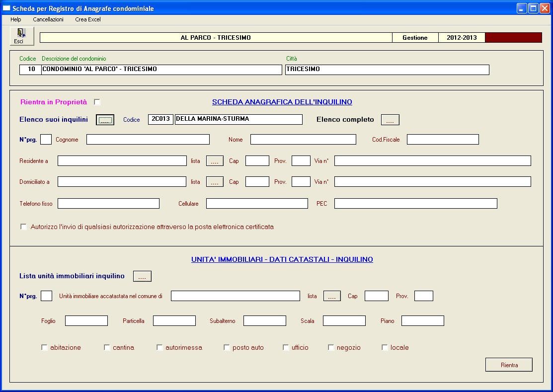Click the condominio description field
The height and width of the screenshot is (392, 553).
tap(162, 70)
